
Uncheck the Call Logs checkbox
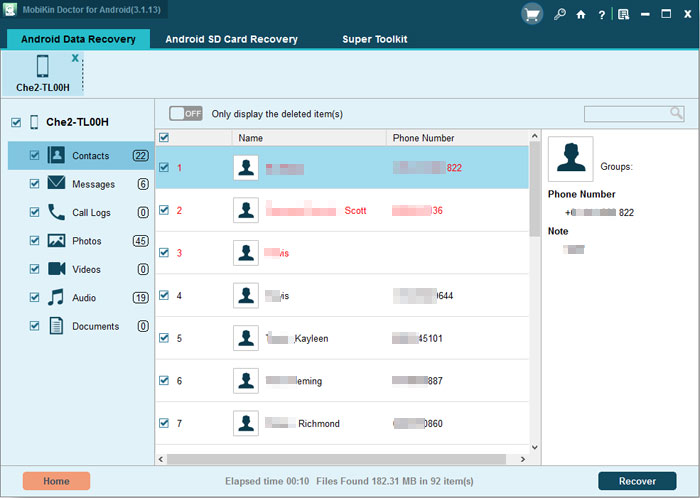[34, 212]
